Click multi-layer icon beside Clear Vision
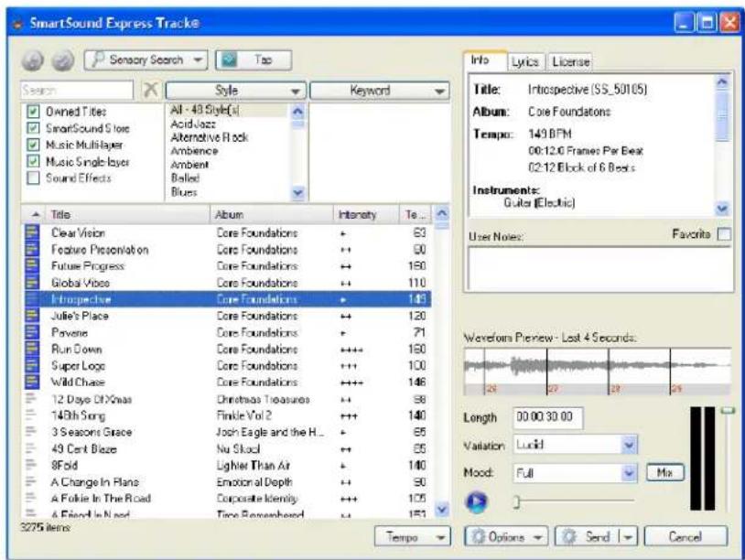Image resolution: width=745 pixels, height=560 pixels. (x=31, y=232)
